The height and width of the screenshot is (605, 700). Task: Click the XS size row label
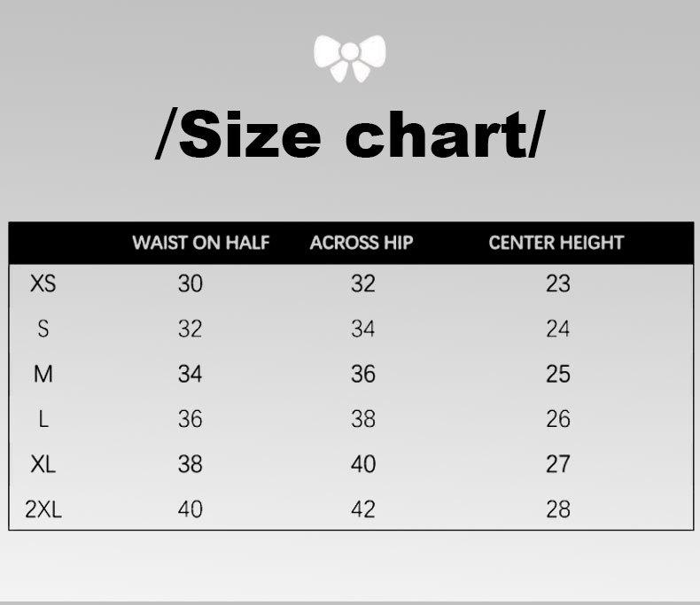click(43, 284)
